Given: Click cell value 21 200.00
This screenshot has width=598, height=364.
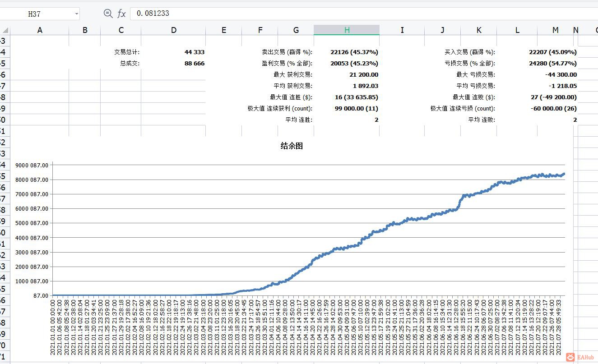Looking at the screenshot, I should (364, 75).
